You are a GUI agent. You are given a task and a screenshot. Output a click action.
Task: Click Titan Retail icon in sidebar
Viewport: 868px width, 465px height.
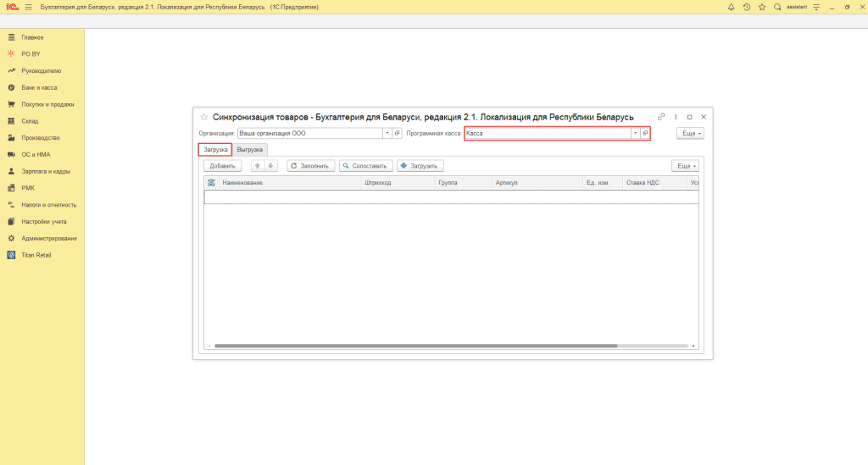click(x=11, y=255)
